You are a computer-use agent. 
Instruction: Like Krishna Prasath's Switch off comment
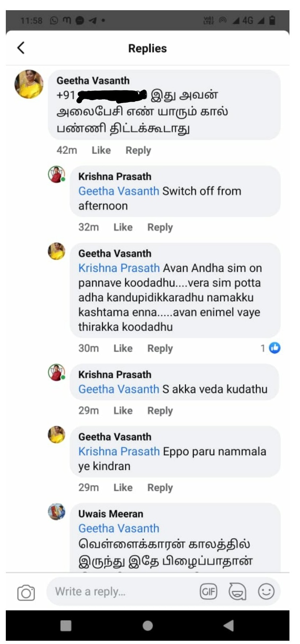[123, 227]
